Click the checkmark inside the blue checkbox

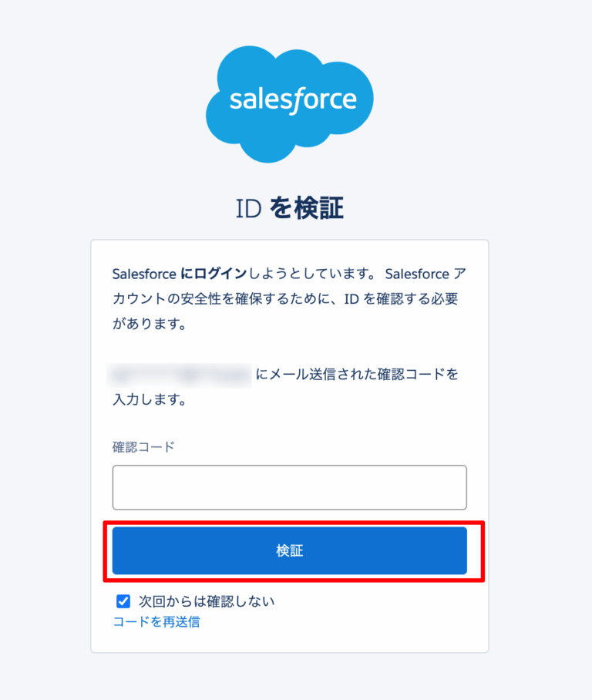pos(123,601)
